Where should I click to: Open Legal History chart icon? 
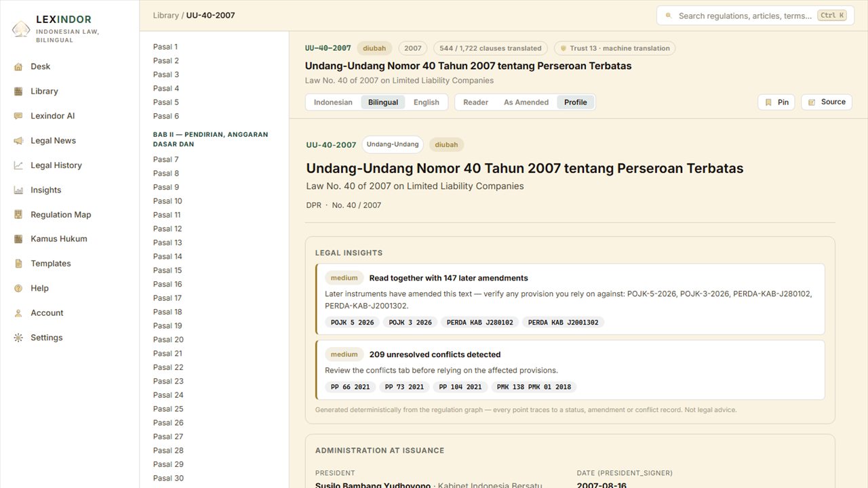pos(18,165)
